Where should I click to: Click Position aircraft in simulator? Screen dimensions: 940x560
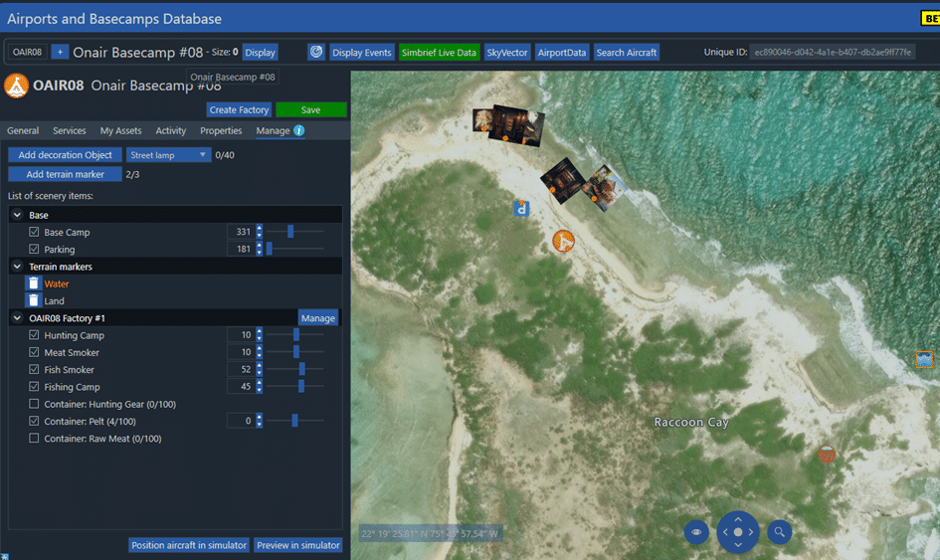189,545
